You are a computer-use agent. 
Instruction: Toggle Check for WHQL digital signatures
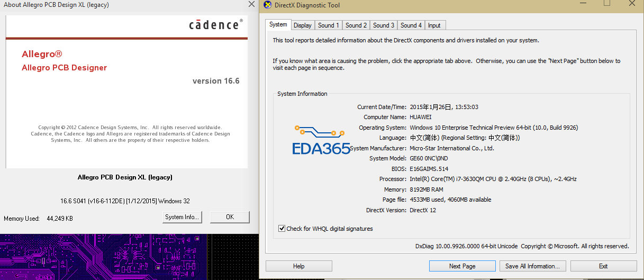click(x=282, y=229)
